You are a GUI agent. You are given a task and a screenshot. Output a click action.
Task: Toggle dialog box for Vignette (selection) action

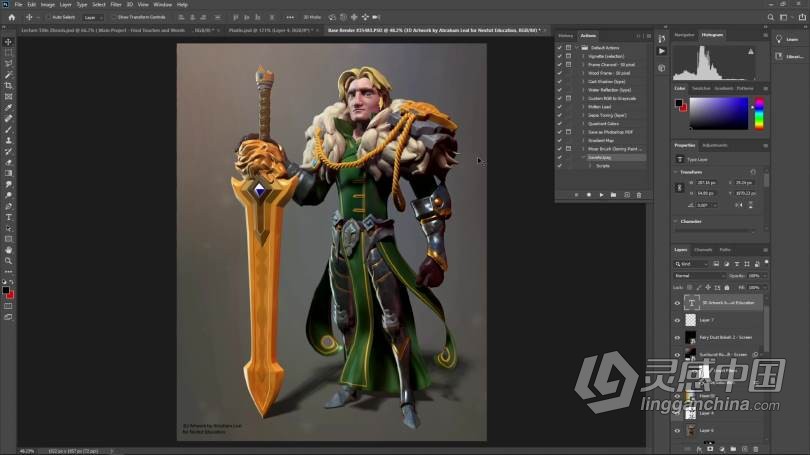tap(568, 56)
